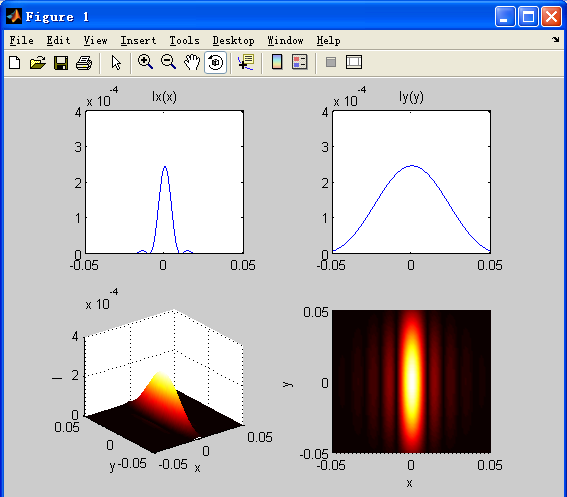This screenshot has width=567, height=497.
Task: Show plot tools and dock figure icon
Action: [x=354, y=62]
